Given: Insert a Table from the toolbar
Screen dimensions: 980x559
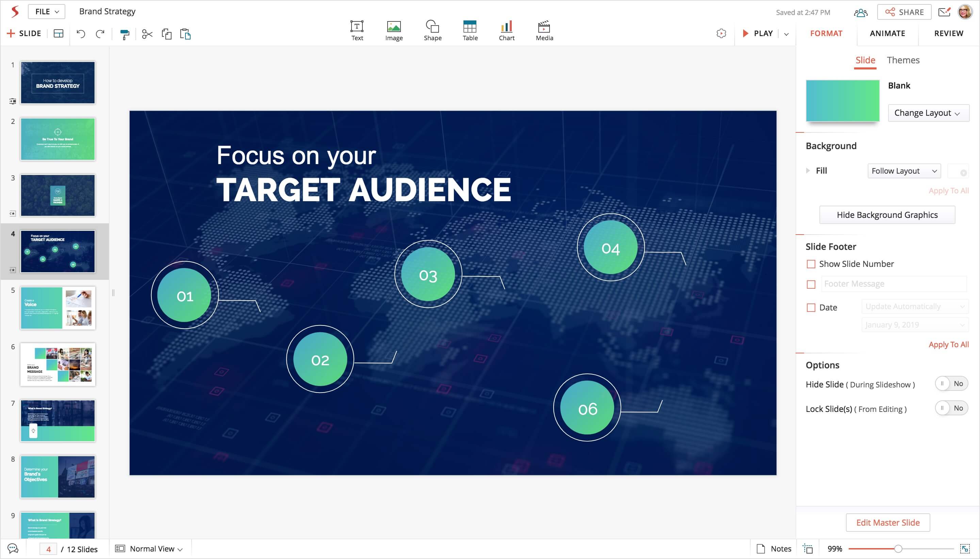Looking at the screenshot, I should [470, 31].
